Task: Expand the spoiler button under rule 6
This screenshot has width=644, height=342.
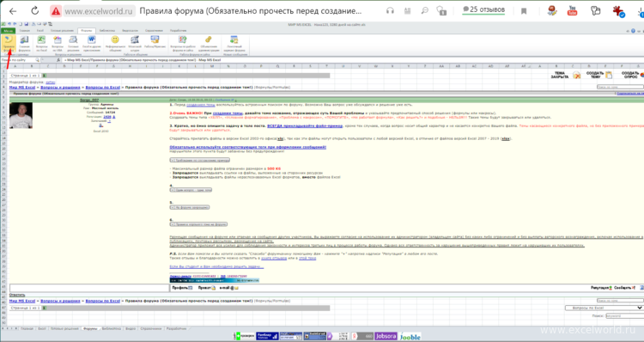Action: (x=198, y=224)
